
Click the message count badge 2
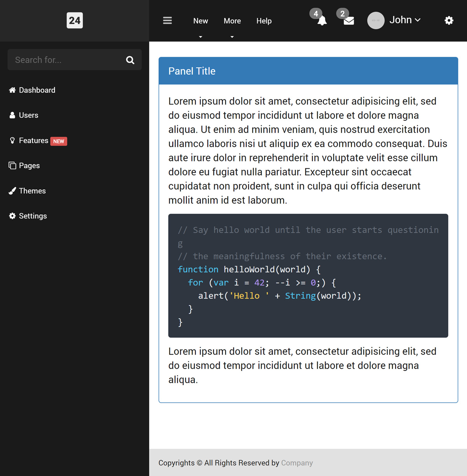pyautogui.click(x=342, y=14)
